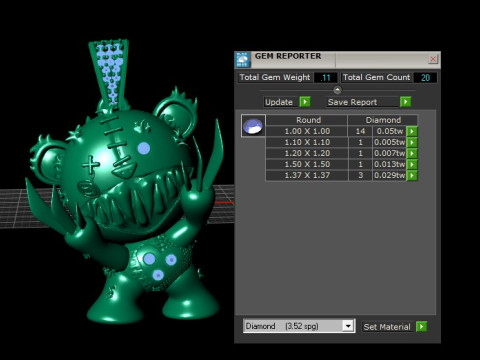Image resolution: width=480 pixels, height=360 pixels.
Task: Click the Diamond column header
Action: point(383,120)
